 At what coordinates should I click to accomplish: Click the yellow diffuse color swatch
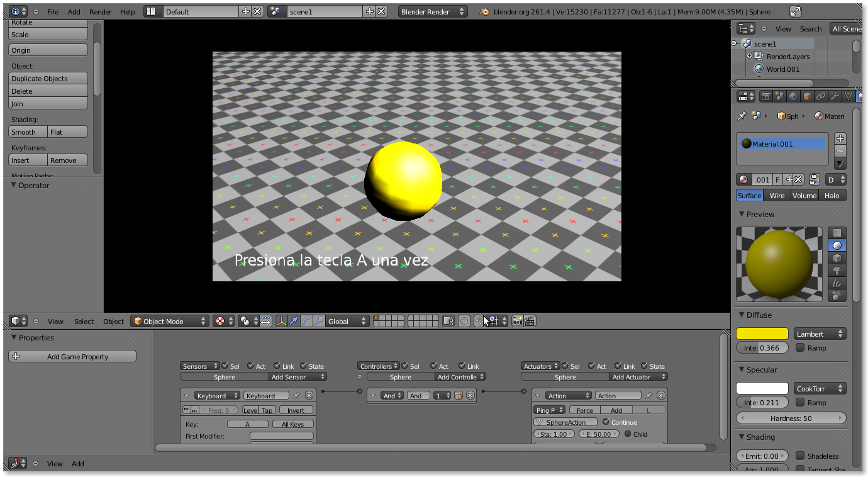coord(762,334)
